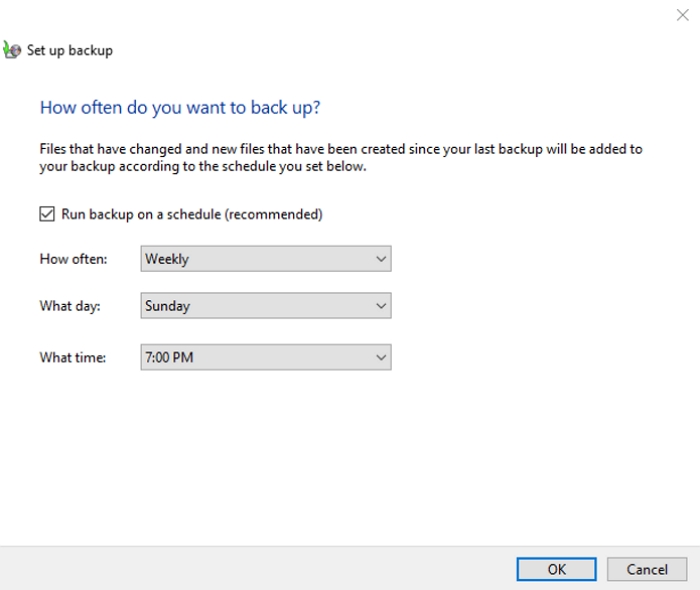
Task: Click the 'What day:' field label
Action: (x=70, y=306)
